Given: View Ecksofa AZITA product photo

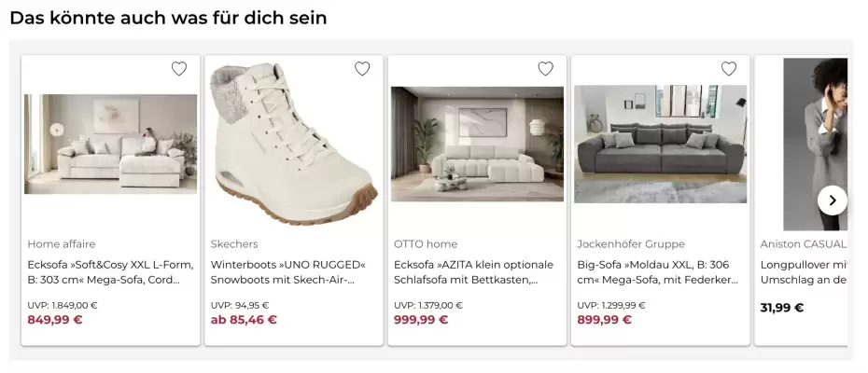Looking at the screenshot, I should click(477, 144).
